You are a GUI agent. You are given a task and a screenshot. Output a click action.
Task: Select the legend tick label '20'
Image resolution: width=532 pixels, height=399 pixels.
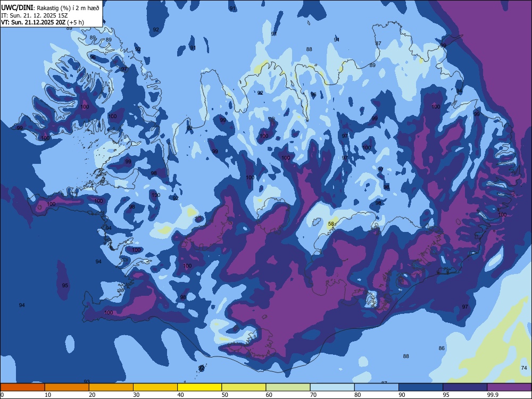click(92, 395)
